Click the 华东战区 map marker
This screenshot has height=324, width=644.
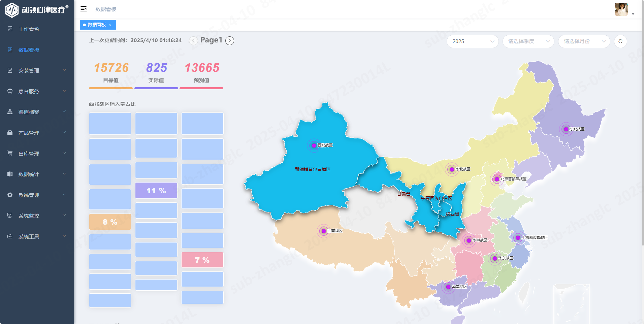coord(495,258)
